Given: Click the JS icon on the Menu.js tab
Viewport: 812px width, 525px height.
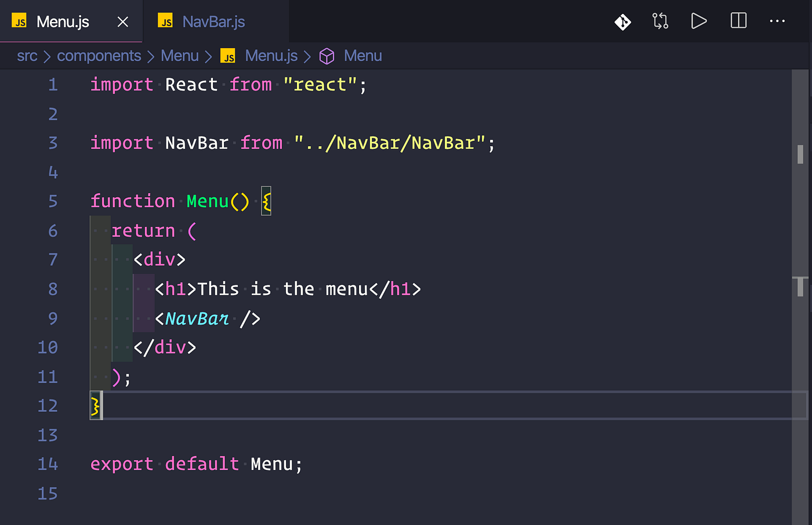Looking at the screenshot, I should [19, 21].
